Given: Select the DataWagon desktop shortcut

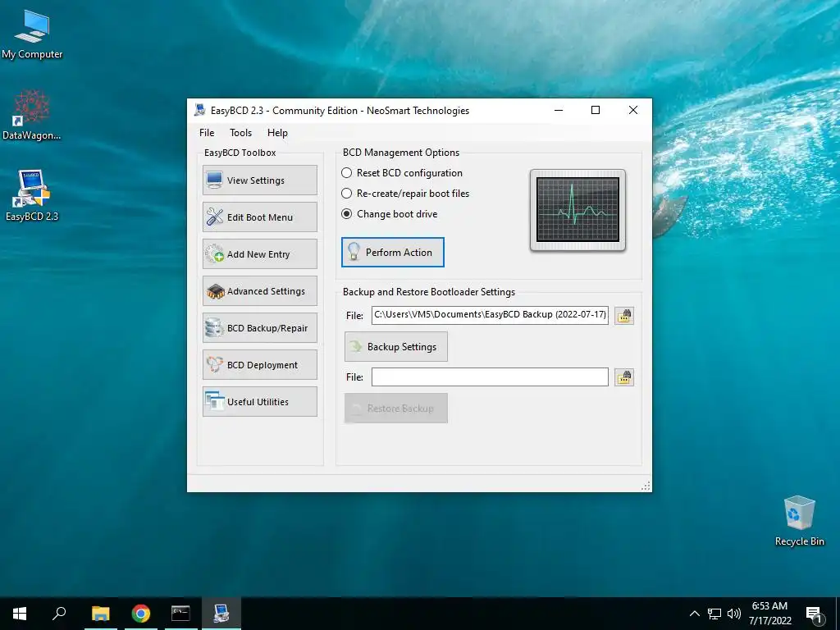Looking at the screenshot, I should point(32,115).
